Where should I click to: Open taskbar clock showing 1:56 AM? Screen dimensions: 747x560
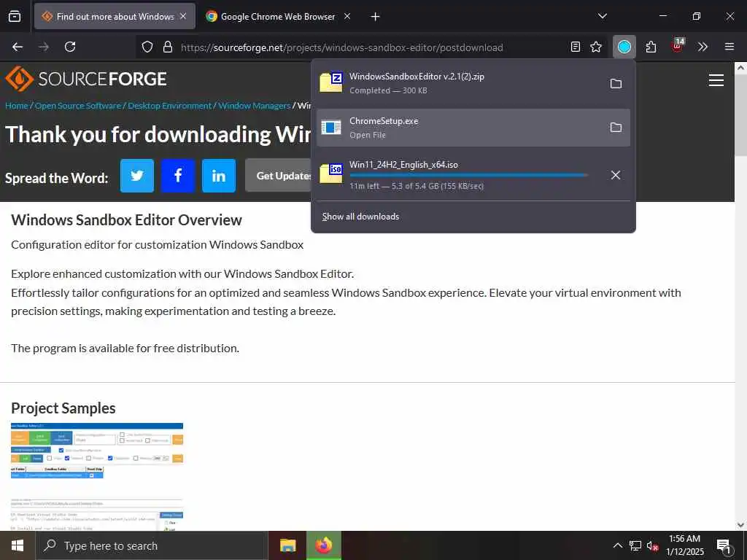[684, 545]
